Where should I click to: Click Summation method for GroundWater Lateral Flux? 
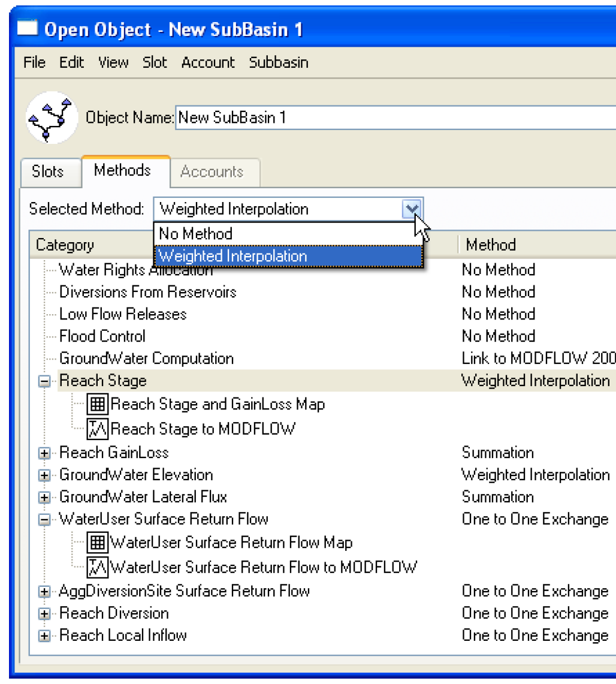tap(498, 497)
